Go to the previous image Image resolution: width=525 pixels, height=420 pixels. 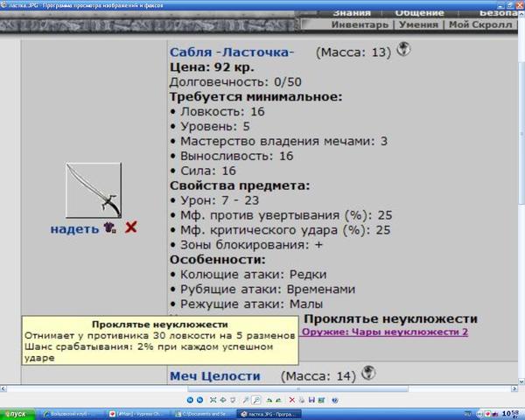(190, 400)
